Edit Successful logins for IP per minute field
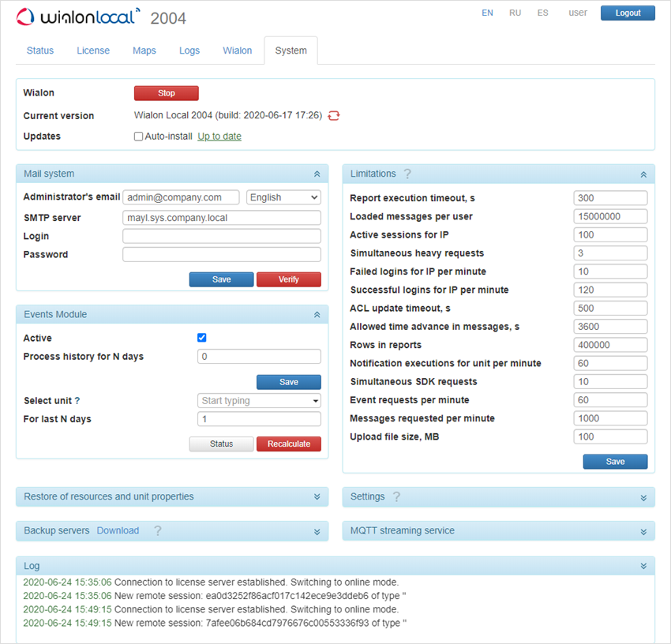The image size is (671, 644). pos(611,290)
